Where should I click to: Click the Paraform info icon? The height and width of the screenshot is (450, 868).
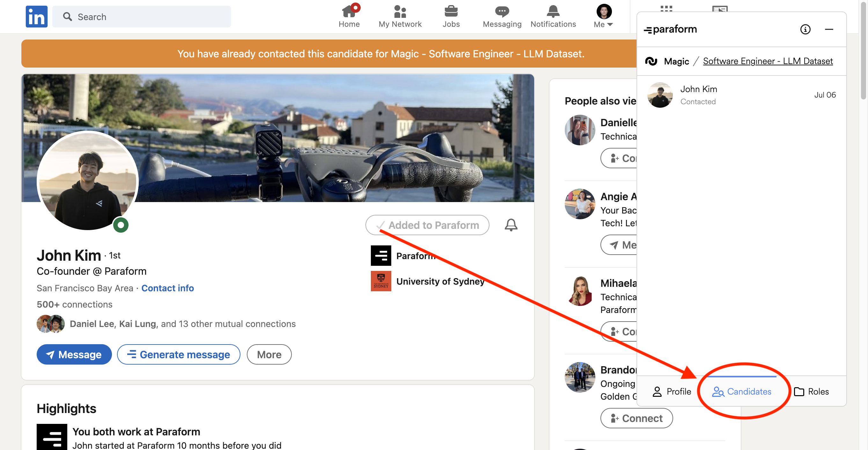point(805,29)
